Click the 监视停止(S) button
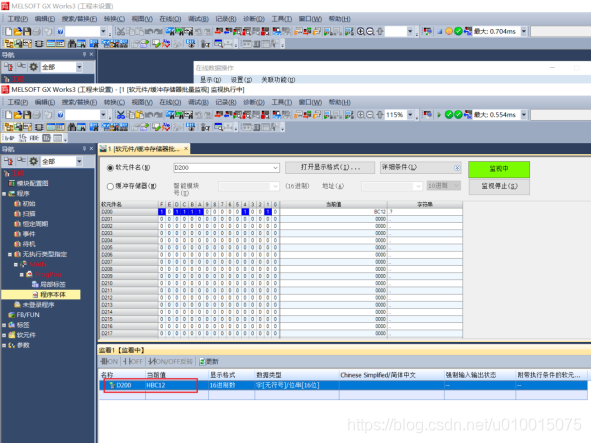Viewport: 591px width, 443px height. [499, 186]
